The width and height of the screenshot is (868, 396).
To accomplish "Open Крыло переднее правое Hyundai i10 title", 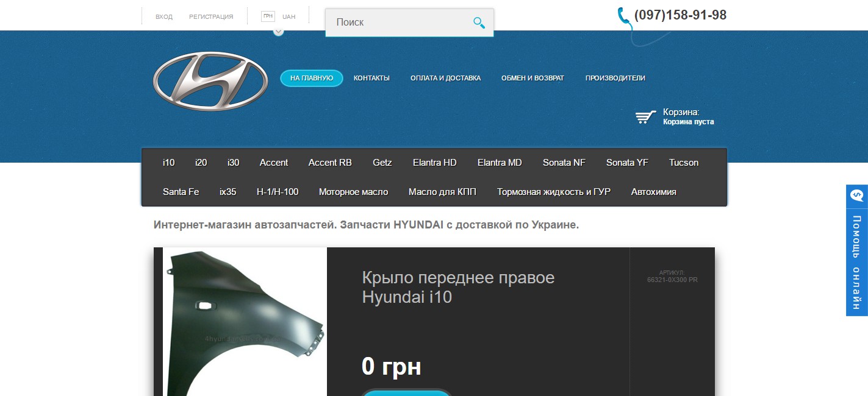I will tap(458, 288).
